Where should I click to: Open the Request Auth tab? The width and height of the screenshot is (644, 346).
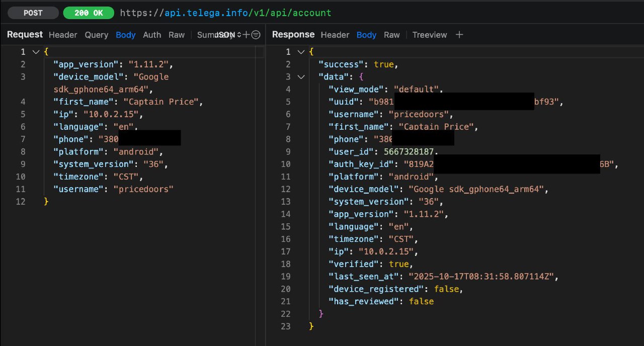coord(152,35)
